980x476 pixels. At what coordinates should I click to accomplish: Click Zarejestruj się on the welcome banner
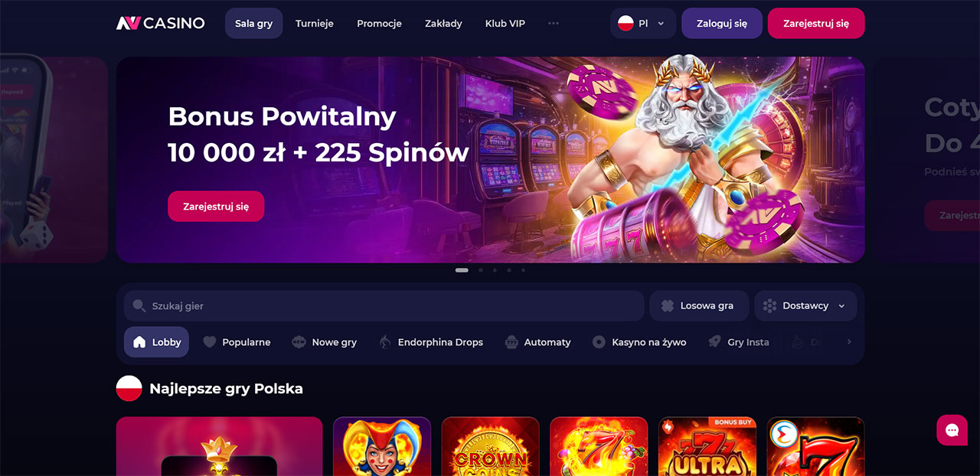pos(216,207)
